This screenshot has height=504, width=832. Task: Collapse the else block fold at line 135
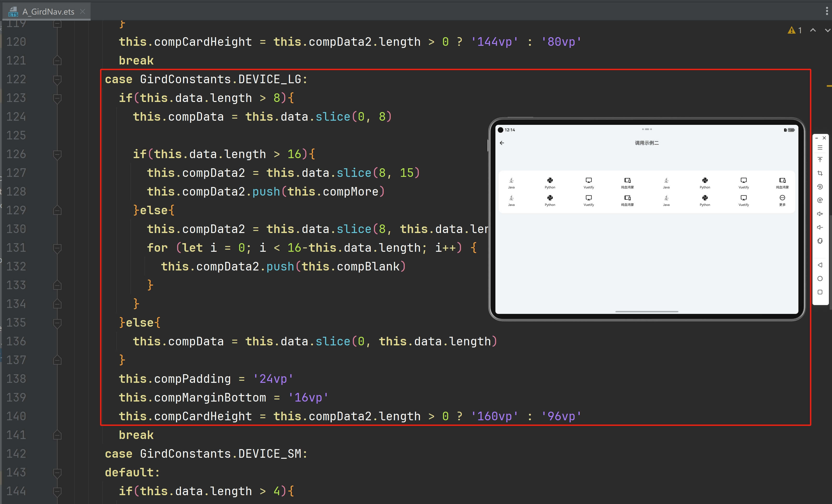tap(58, 323)
